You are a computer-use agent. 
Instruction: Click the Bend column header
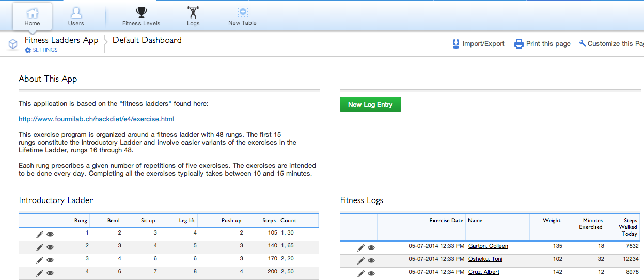click(114, 220)
